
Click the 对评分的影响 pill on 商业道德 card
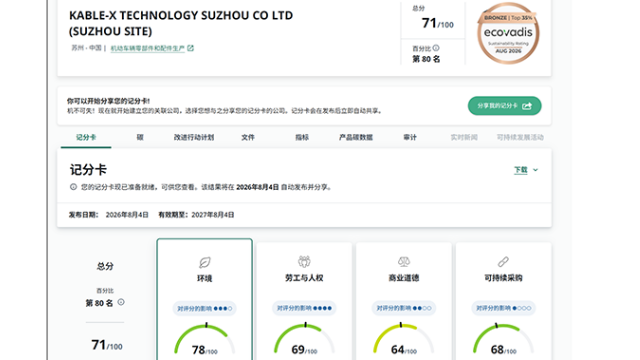click(404, 308)
